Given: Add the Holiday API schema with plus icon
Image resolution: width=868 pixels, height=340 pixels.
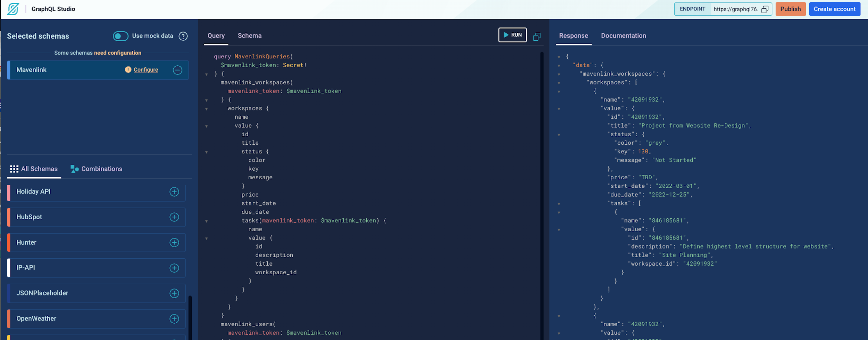Looking at the screenshot, I should (x=174, y=192).
